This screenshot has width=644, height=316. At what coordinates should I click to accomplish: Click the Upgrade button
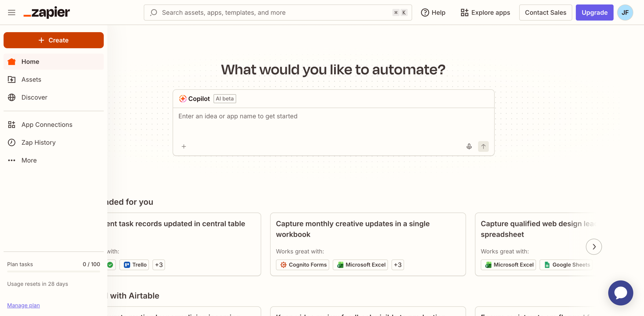pos(594,13)
